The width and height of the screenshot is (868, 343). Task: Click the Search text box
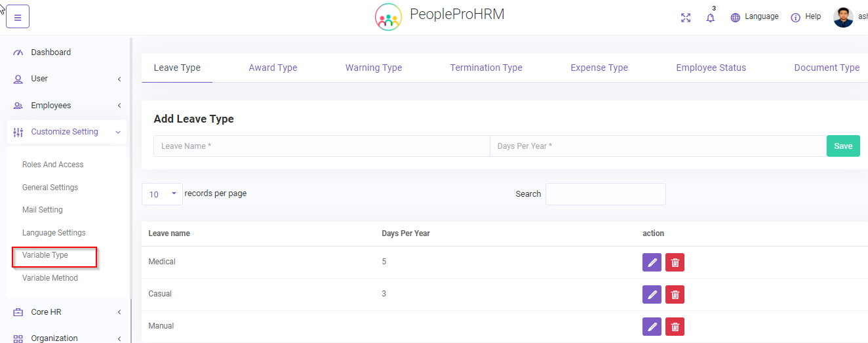pos(605,194)
